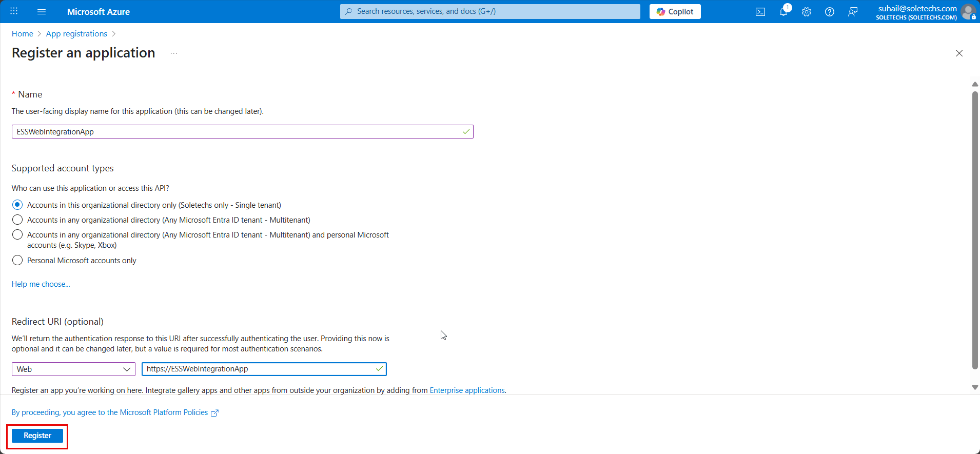
Task: Open Enterprise applications link
Action: (x=467, y=390)
